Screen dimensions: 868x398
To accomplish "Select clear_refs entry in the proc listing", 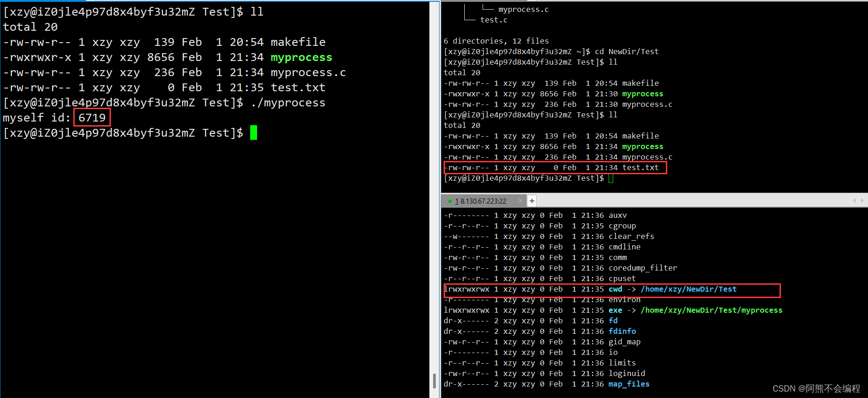I will tap(631, 236).
